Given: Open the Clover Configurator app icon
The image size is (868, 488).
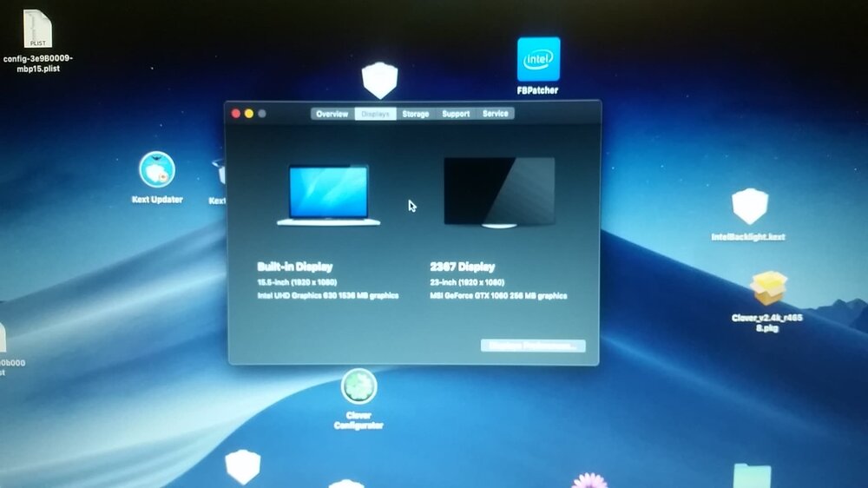Looking at the screenshot, I should click(358, 386).
